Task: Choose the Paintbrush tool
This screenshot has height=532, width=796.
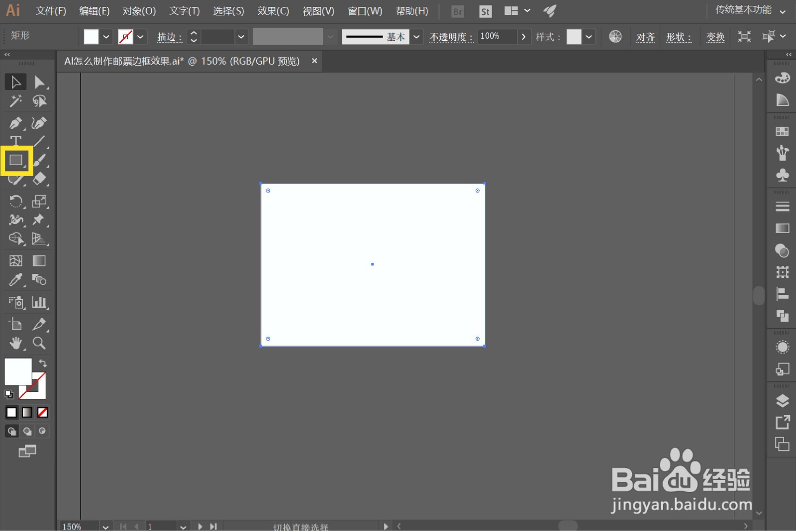Action: pyautogui.click(x=39, y=160)
